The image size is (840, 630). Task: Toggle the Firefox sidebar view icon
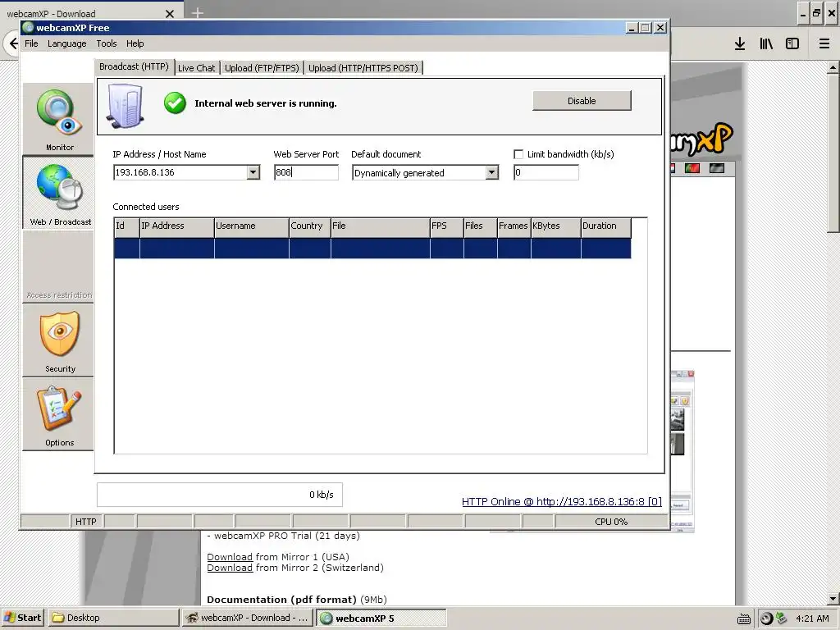pyautogui.click(x=792, y=44)
